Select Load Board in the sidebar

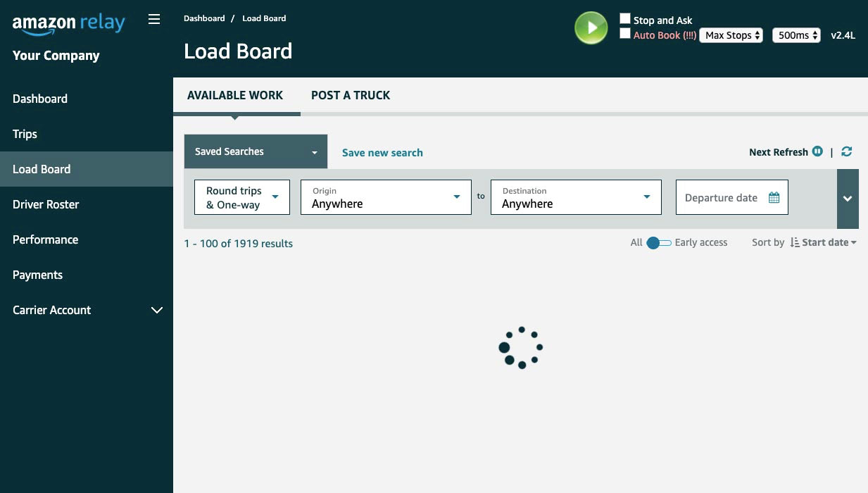(x=87, y=169)
